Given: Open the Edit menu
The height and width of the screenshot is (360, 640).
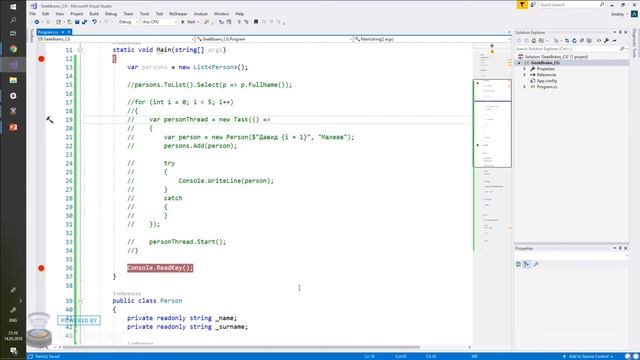Looking at the screenshot, I should 45,14.
